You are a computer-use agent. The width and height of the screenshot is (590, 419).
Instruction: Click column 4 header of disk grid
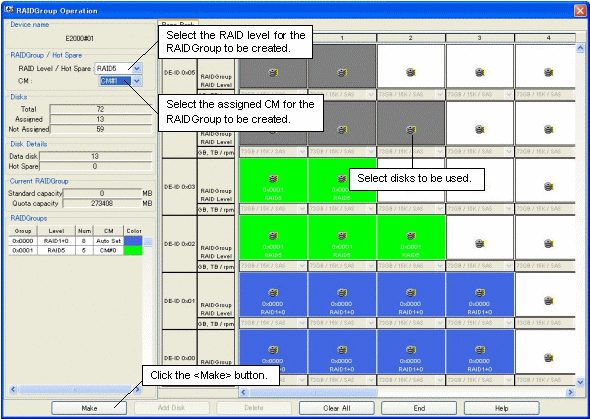pos(545,38)
